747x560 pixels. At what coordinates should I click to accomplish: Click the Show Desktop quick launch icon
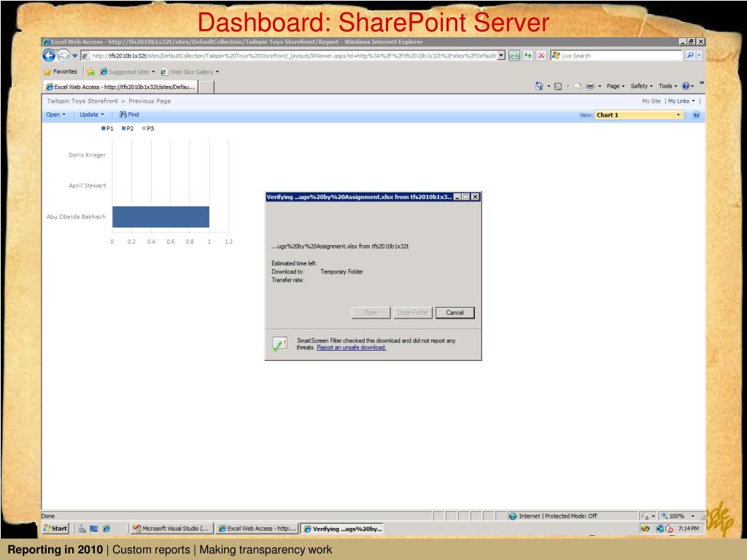point(94,529)
